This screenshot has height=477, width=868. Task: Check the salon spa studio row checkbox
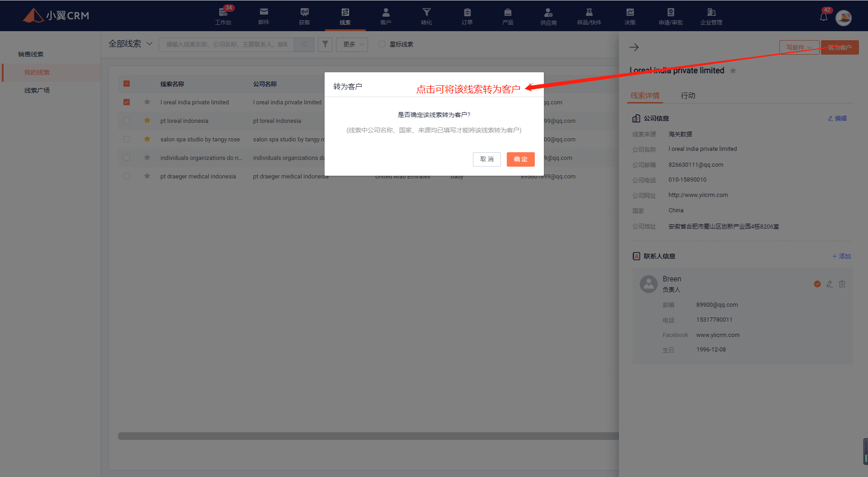click(127, 139)
